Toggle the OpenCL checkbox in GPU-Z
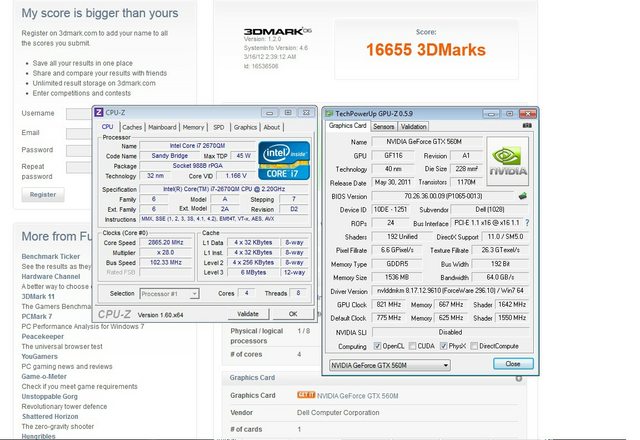Image resolution: width=640 pixels, height=440 pixels. pyautogui.click(x=377, y=346)
